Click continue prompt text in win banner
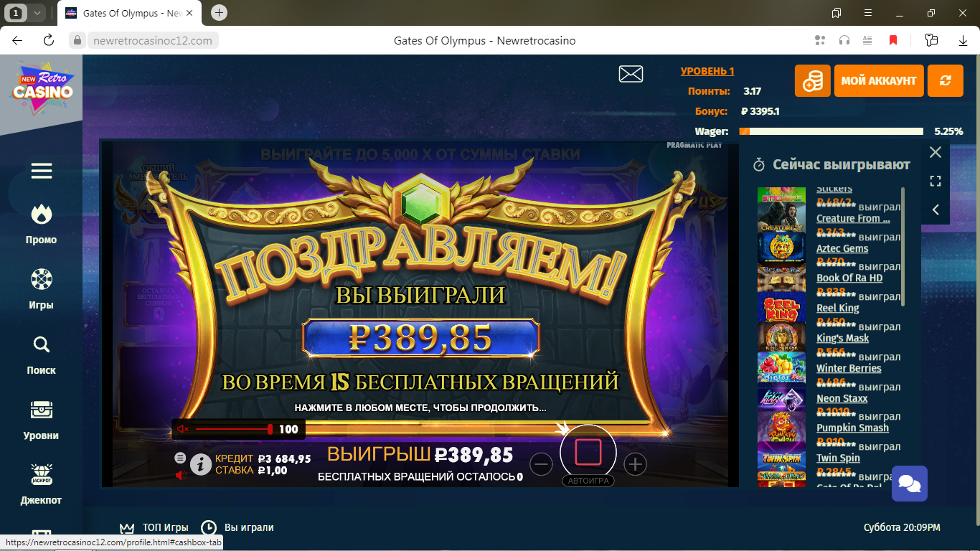 tap(420, 408)
